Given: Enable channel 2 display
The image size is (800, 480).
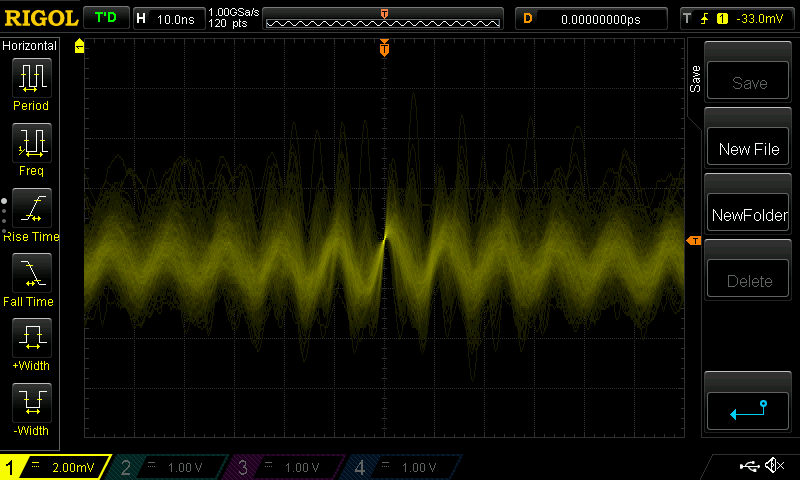Looking at the screenshot, I should [170, 467].
